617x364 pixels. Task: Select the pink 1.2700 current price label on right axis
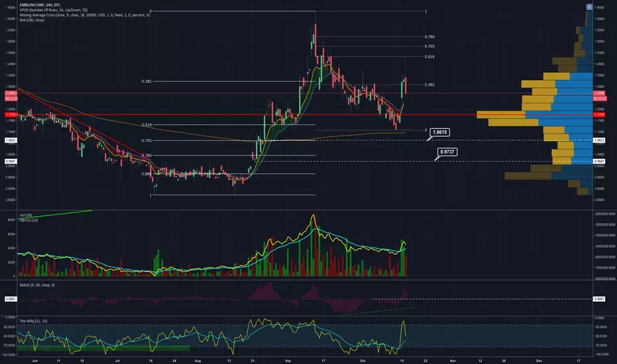pyautogui.click(x=599, y=93)
